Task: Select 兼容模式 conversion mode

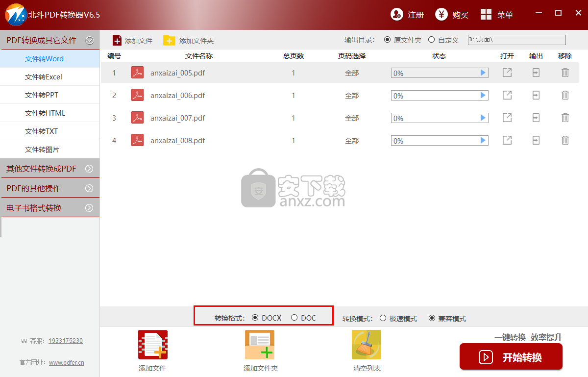Action: (432, 318)
